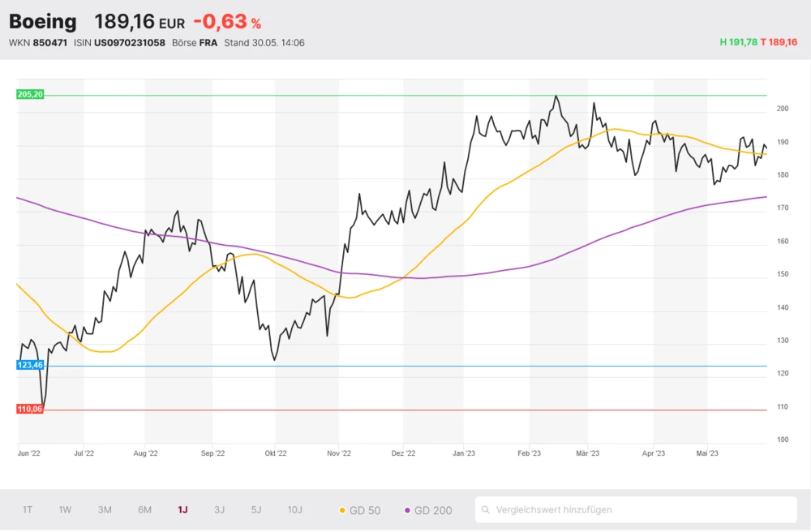Click the green 205,20 high marker
The width and height of the screenshot is (811, 532).
pos(30,95)
